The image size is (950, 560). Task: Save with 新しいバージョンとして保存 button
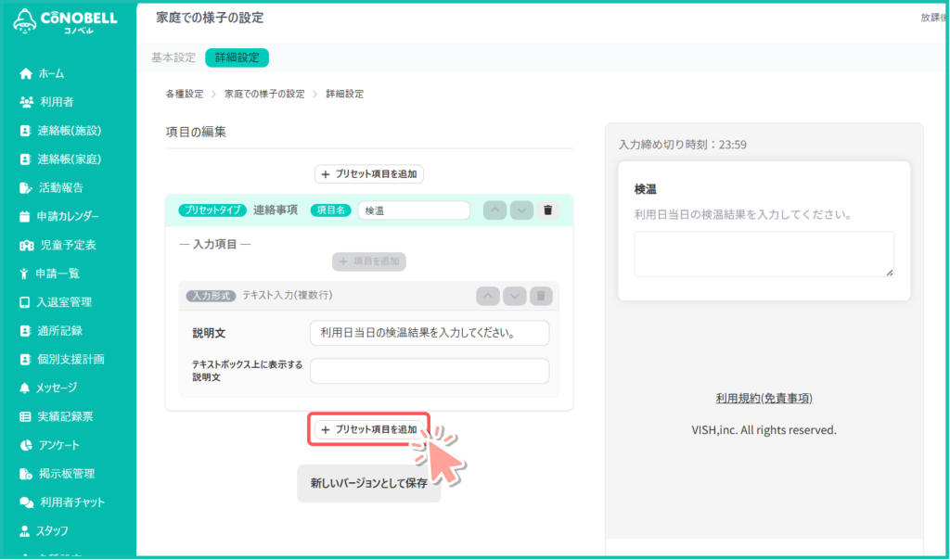[x=368, y=483]
